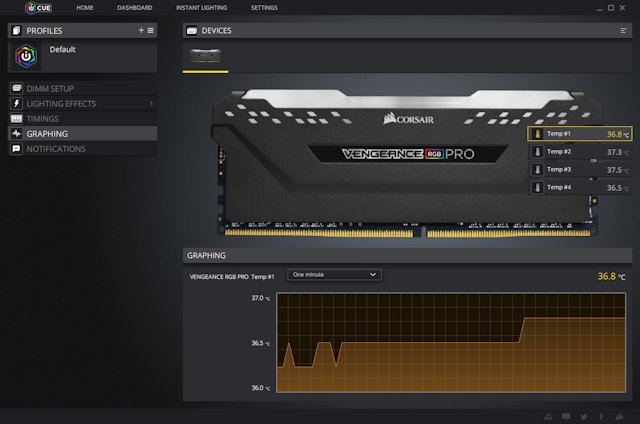Open LIGHTING EFFECTS section
Image resolution: width=640 pixels, height=424 pixels.
pyautogui.click(x=82, y=104)
